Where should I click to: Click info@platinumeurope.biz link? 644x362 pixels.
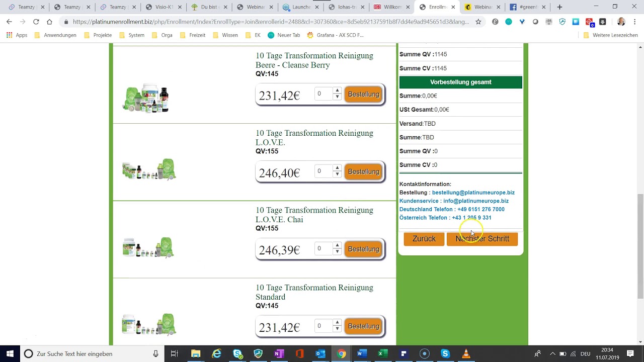click(x=476, y=201)
